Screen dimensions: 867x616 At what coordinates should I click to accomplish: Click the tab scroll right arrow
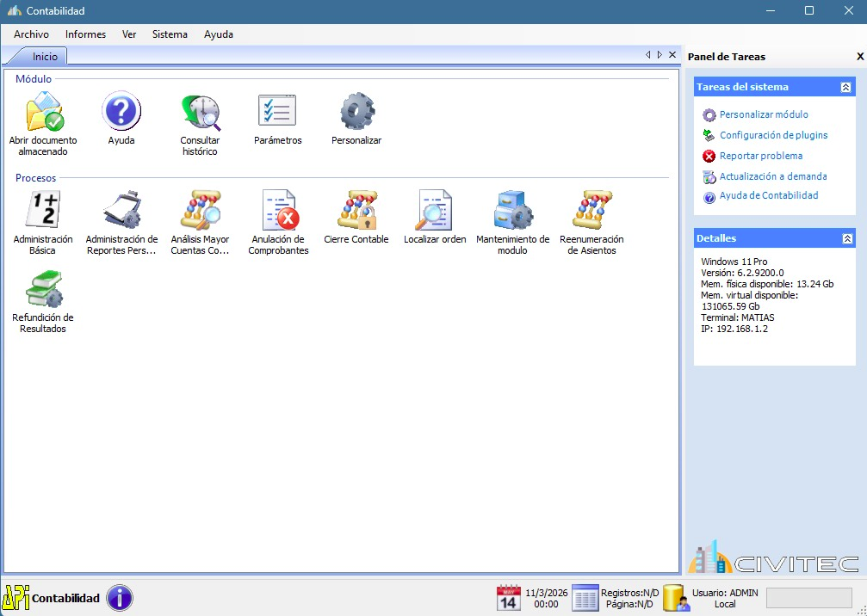click(660, 55)
